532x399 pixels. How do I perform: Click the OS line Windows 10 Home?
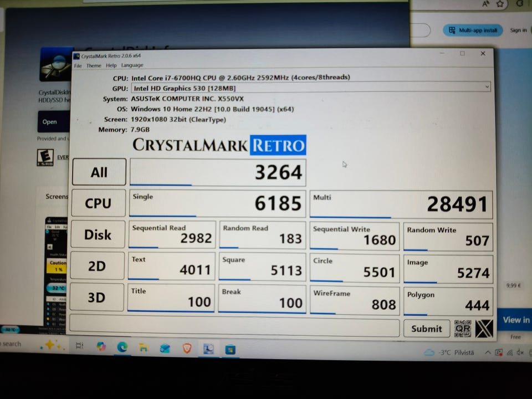tap(212, 109)
